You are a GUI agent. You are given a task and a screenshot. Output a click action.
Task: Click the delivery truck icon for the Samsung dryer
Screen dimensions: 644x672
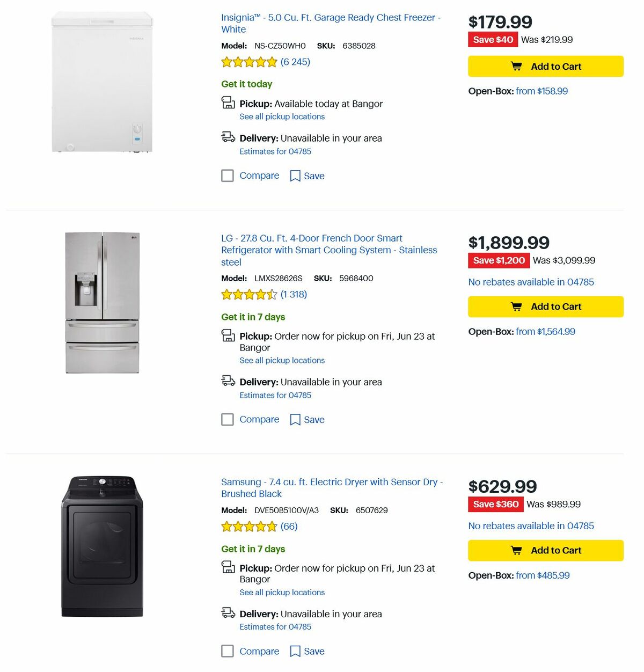228,612
